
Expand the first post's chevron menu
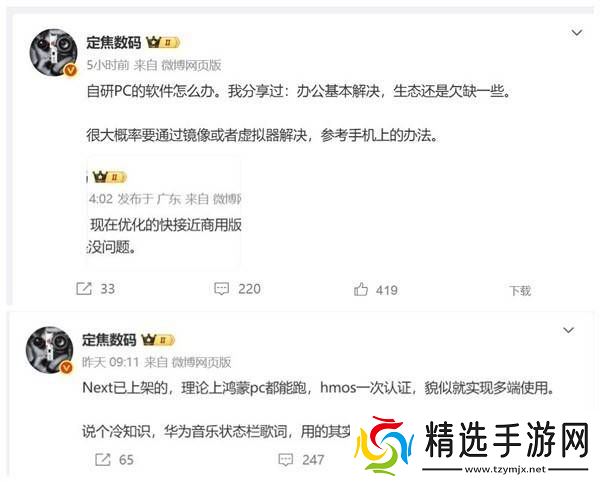(x=577, y=33)
